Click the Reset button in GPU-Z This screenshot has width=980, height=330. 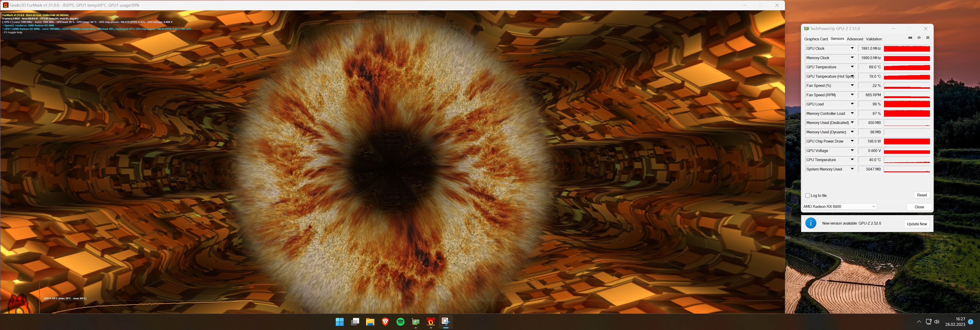pos(922,195)
